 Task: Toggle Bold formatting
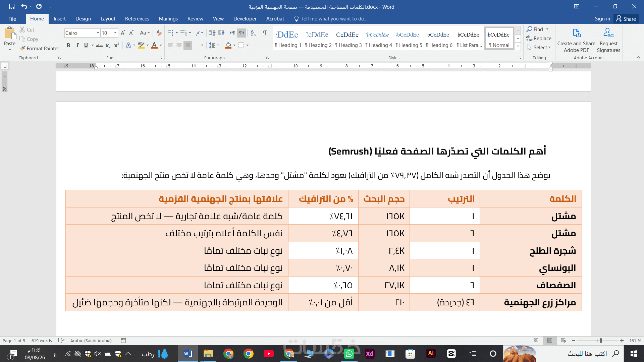point(68,45)
